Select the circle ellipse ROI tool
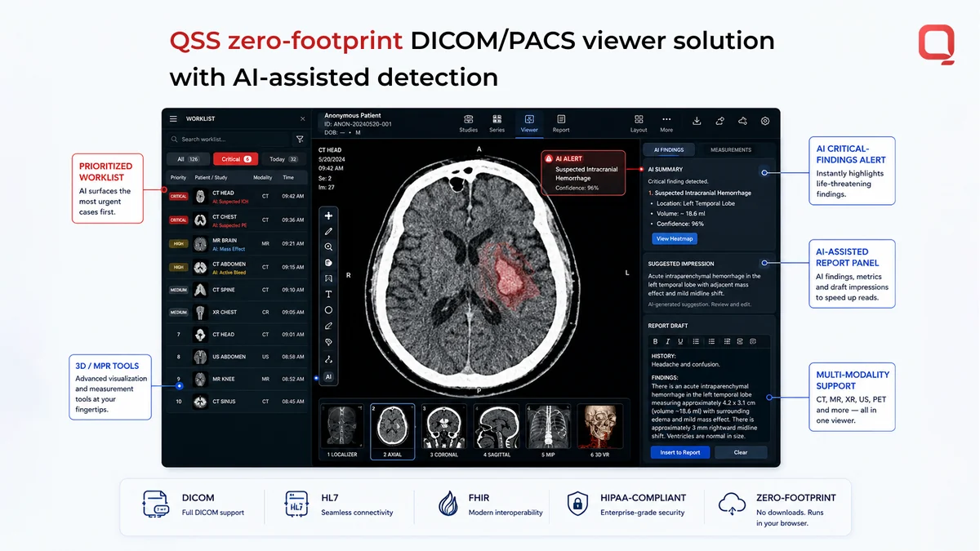Screen dimensions: 980x551 [x=328, y=310]
